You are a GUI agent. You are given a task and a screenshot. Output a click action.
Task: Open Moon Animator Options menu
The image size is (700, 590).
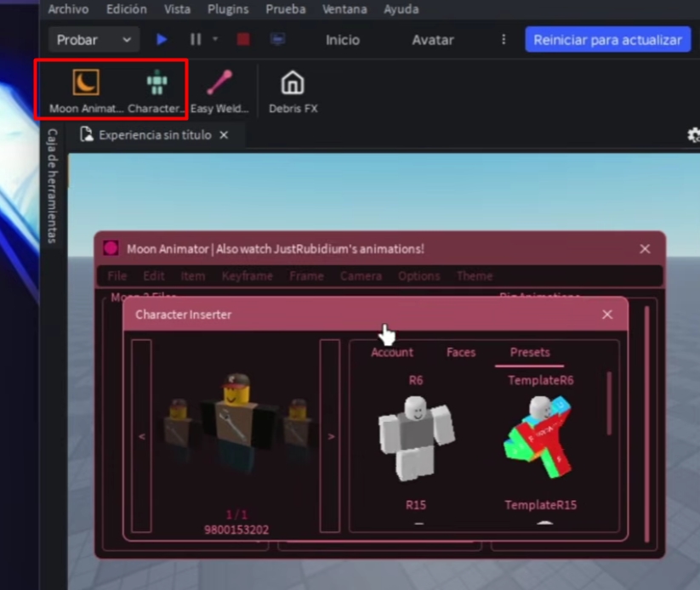click(419, 275)
